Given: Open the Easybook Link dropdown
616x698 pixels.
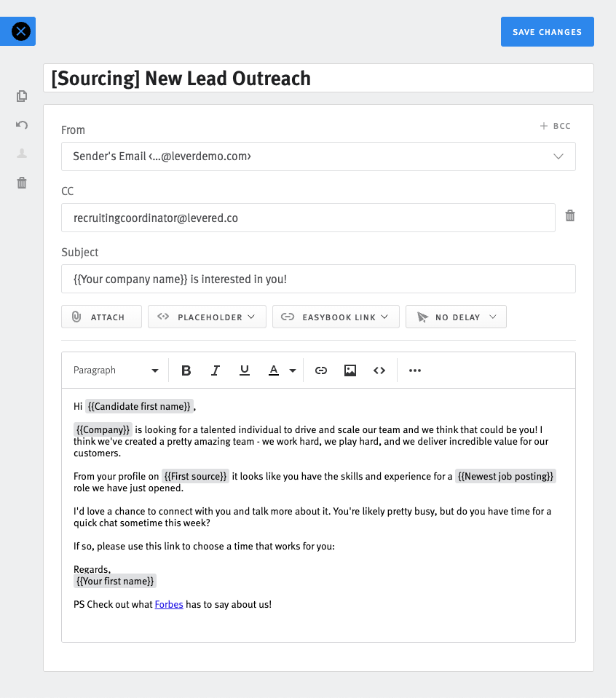Looking at the screenshot, I should click(x=336, y=317).
